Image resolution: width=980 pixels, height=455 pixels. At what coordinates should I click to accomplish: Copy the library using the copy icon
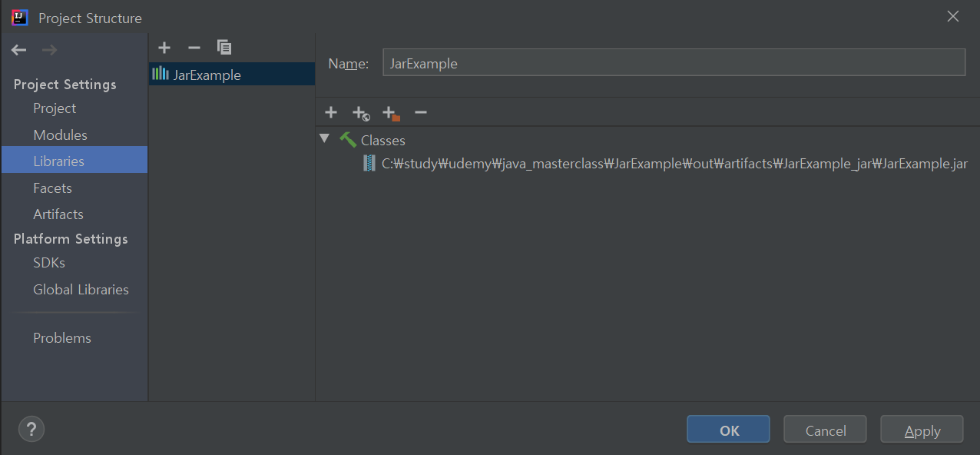pos(224,47)
